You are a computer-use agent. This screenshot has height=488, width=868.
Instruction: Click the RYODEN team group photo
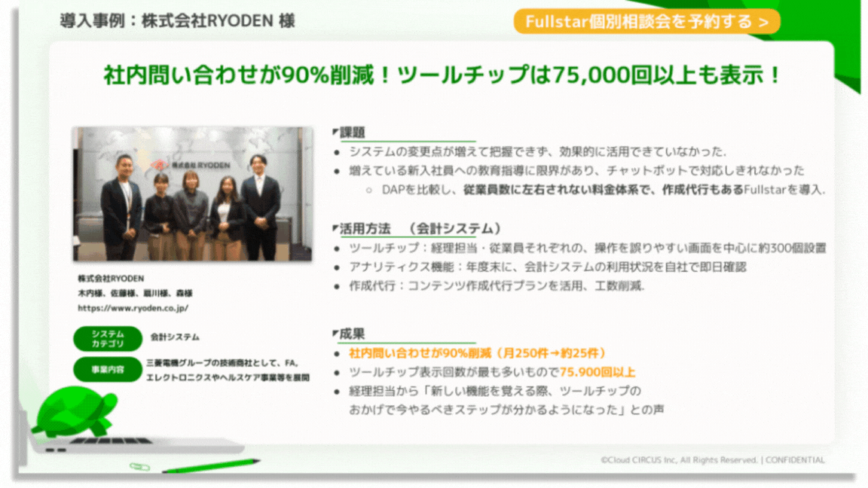coord(192,194)
